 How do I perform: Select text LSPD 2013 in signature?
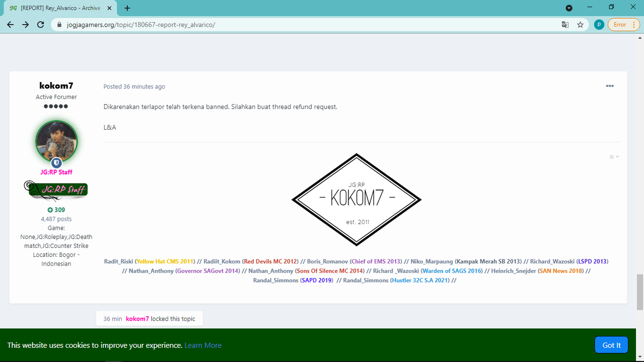pos(593,261)
